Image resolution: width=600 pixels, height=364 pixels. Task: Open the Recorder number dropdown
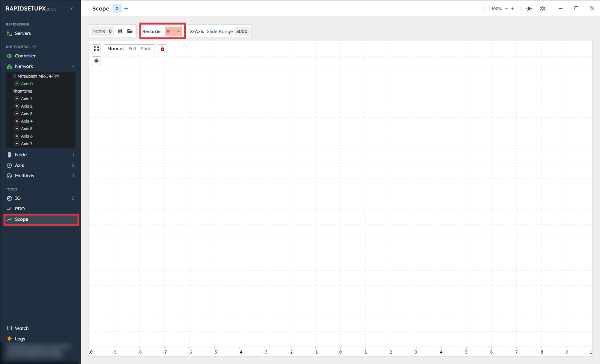(174, 31)
